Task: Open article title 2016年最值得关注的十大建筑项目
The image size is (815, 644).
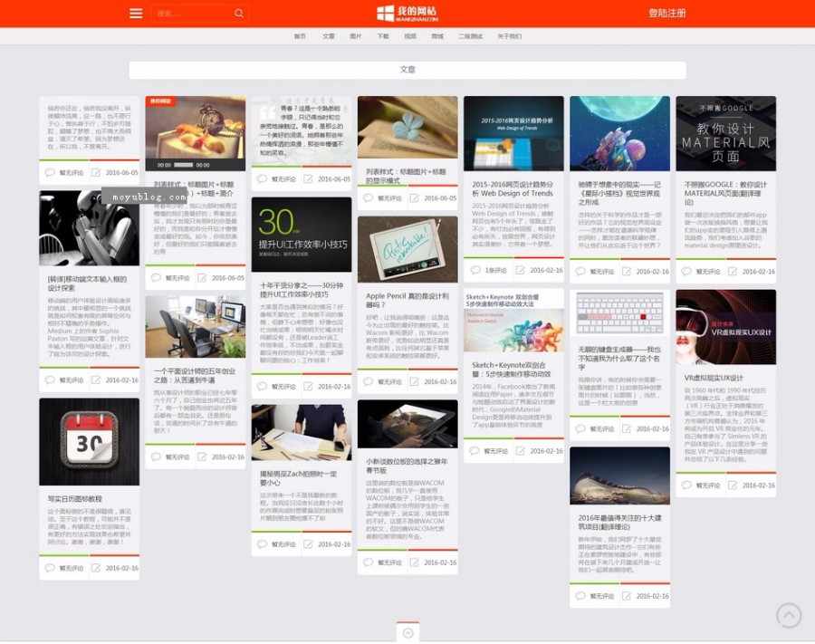Action: (619, 523)
